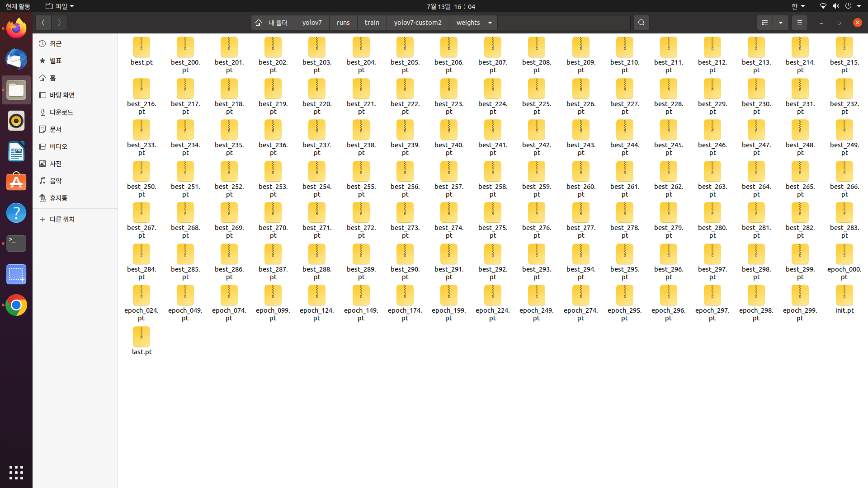
Task: Select the best_200.pt file
Action: (185, 55)
